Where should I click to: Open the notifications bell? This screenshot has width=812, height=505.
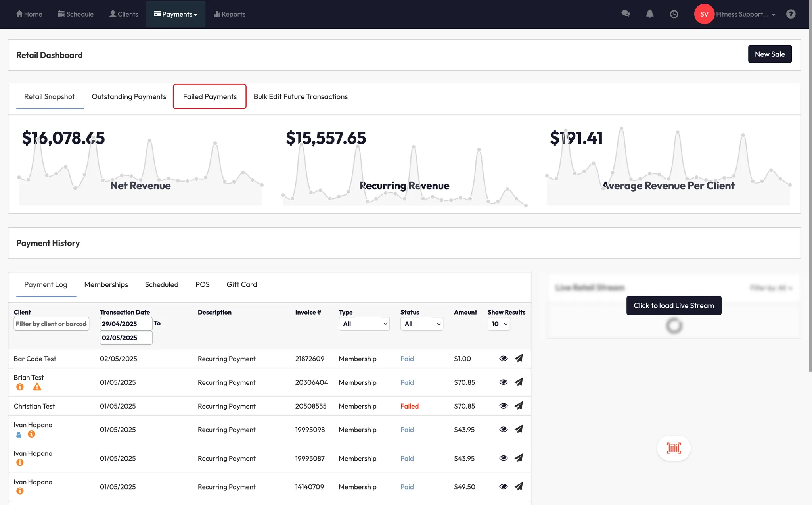[x=649, y=14]
